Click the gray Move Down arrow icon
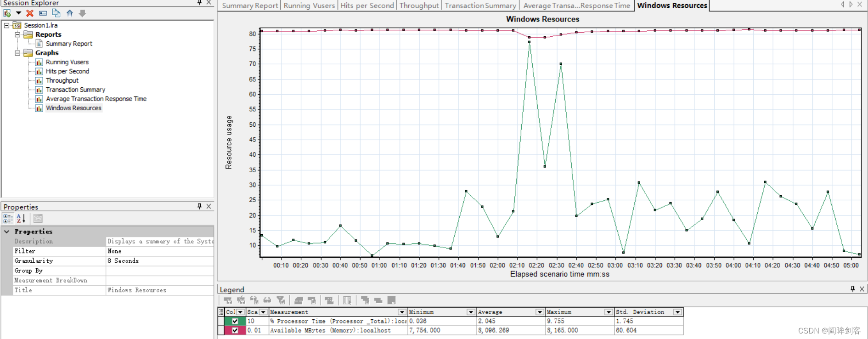Screen dimensions: 868x339 coord(83,13)
